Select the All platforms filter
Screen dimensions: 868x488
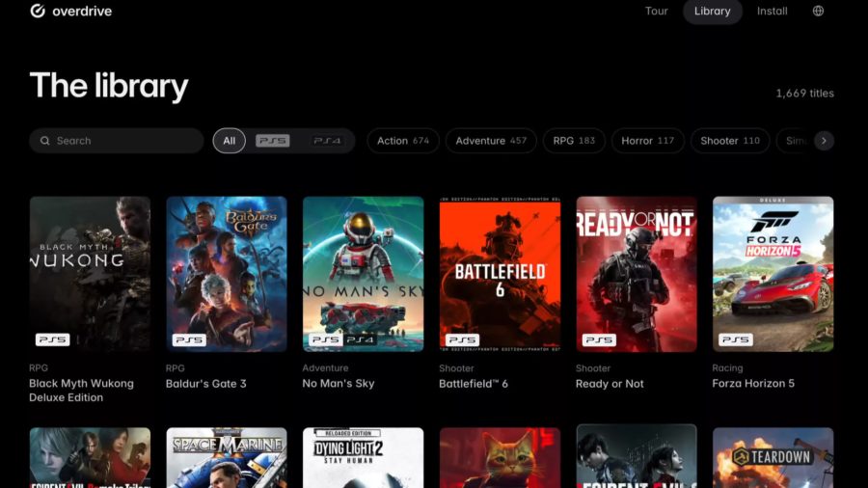(230, 141)
